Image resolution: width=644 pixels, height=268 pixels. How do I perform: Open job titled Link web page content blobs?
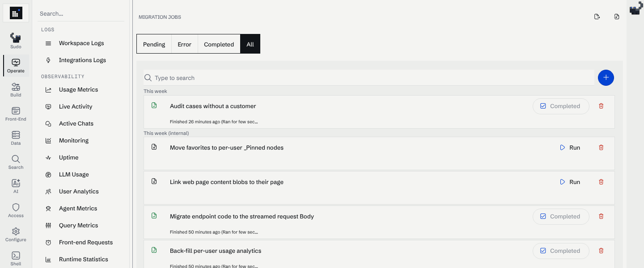[x=227, y=182]
